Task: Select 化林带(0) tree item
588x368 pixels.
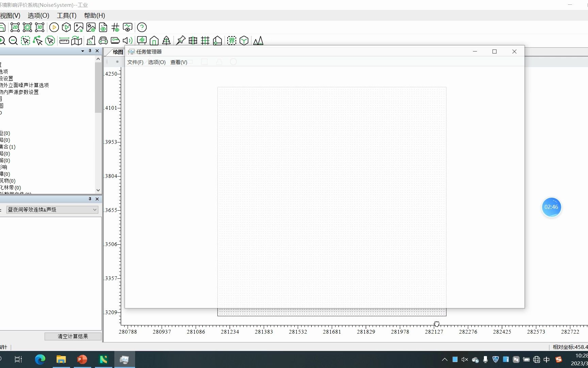Action: tap(10, 188)
